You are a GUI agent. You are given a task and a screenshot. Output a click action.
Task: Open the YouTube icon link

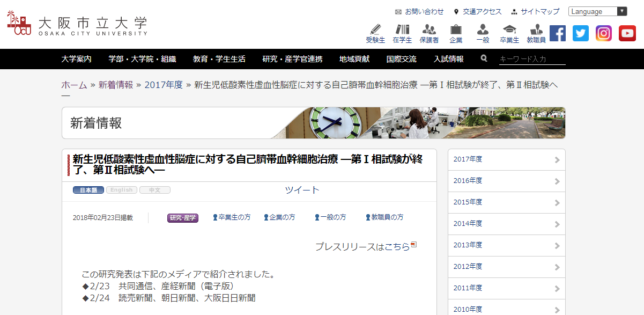pos(627,33)
